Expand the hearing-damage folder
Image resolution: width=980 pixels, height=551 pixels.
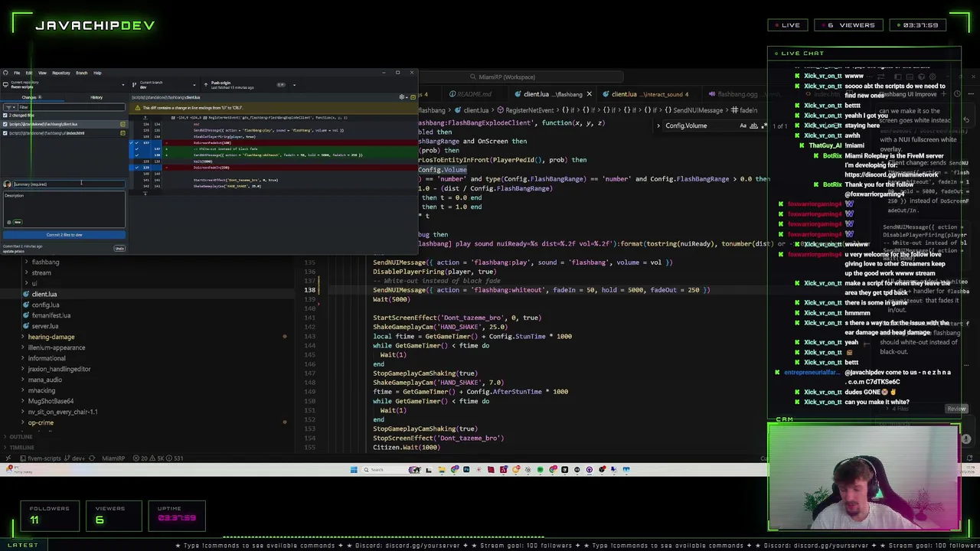pos(51,337)
